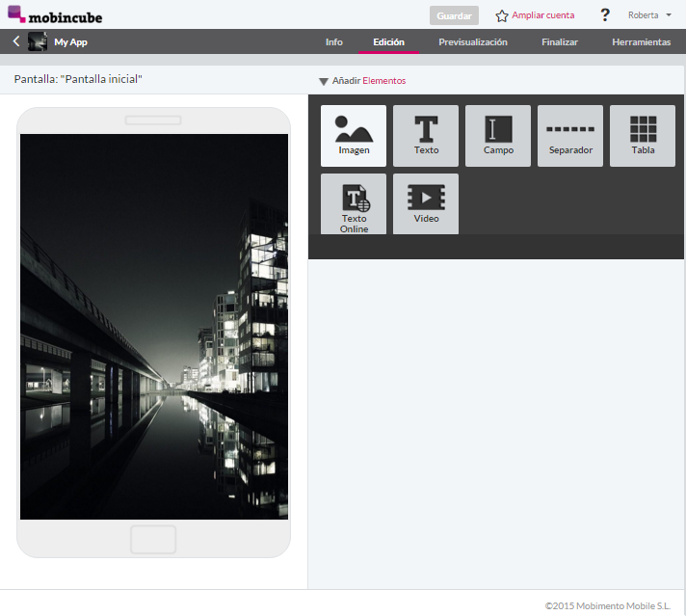Select the night city image in phone preview

click(x=154, y=327)
